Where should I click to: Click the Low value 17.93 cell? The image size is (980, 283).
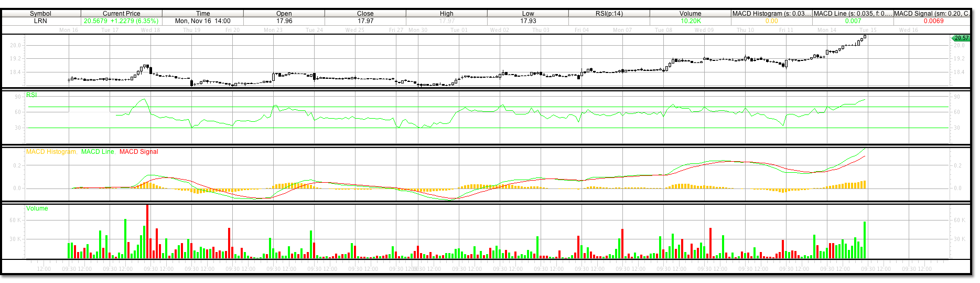pyautogui.click(x=528, y=21)
